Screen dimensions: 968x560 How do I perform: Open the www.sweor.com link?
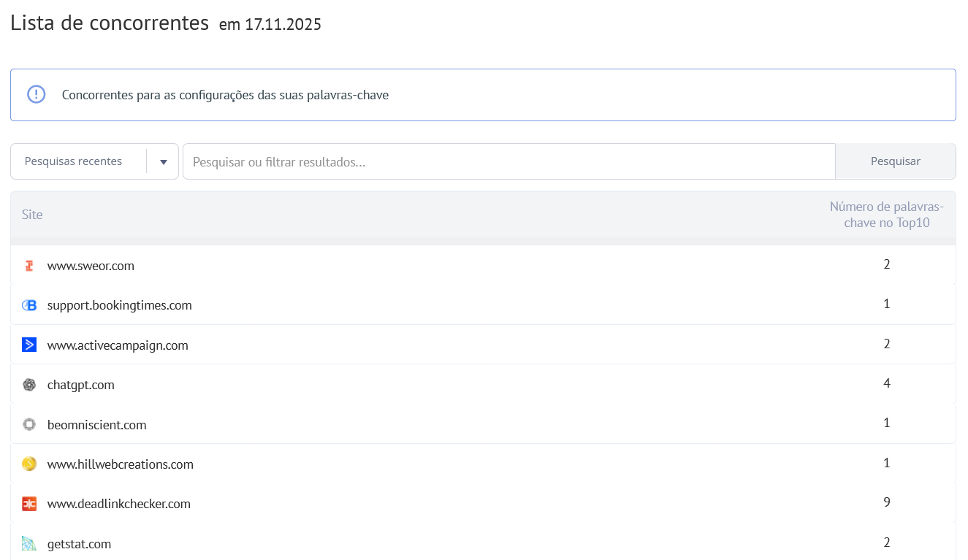tap(91, 266)
